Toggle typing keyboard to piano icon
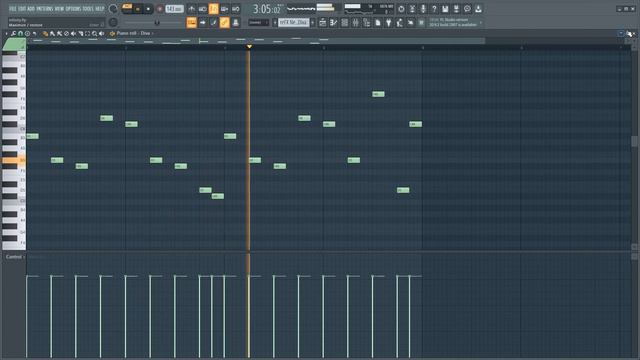 (x=191, y=22)
